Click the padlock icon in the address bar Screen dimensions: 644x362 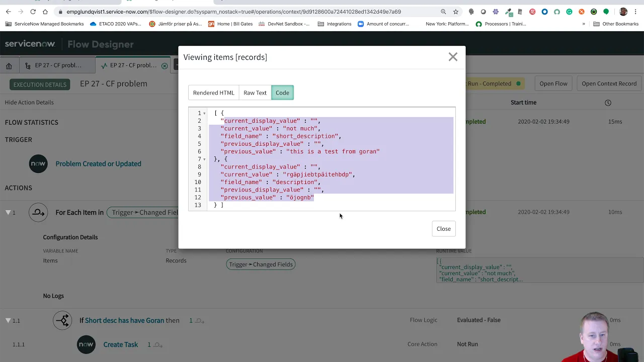pyautogui.click(x=61, y=11)
